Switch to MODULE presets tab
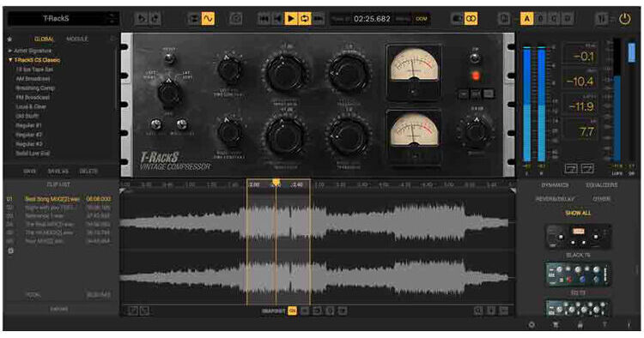Image resolution: width=644 pixels, height=338 pixels. 76,39
